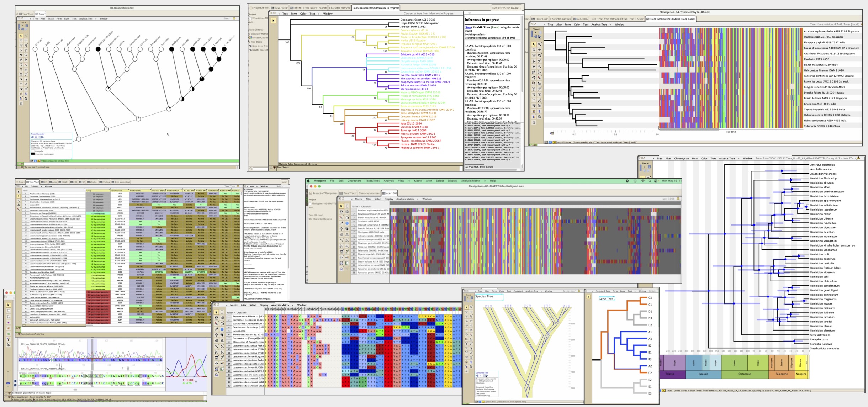Viewport: 868px width, 407px height.
Task: Open the Character matrices tab in Plexippines window
Action: [x=369, y=194]
